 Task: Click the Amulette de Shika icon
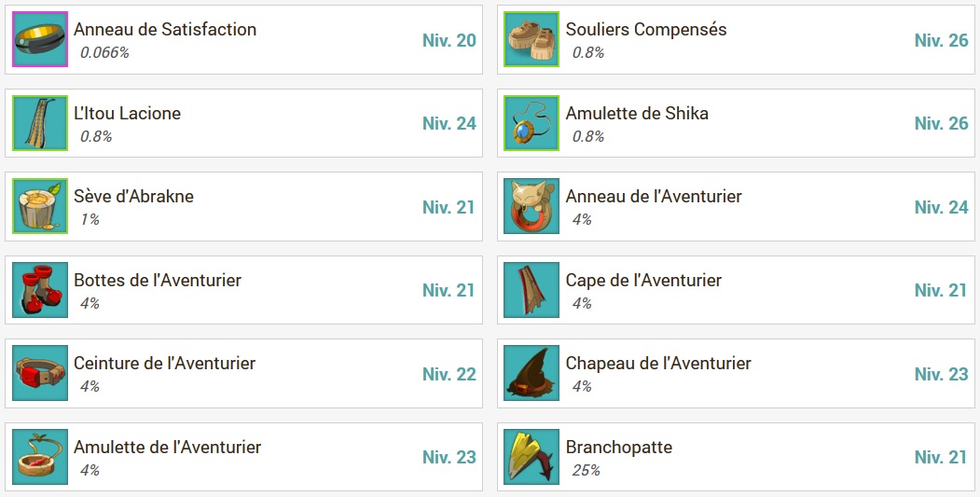coord(531,123)
